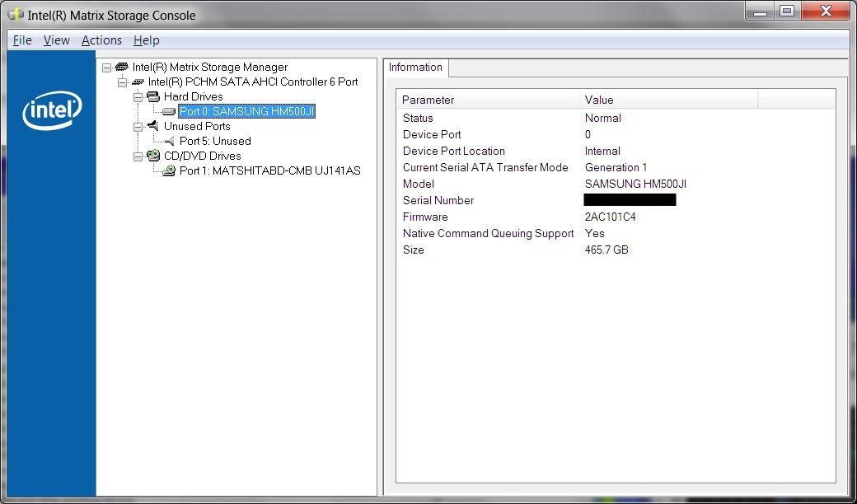
Task: Click the Port 0 hard disk icon
Action: (169, 111)
